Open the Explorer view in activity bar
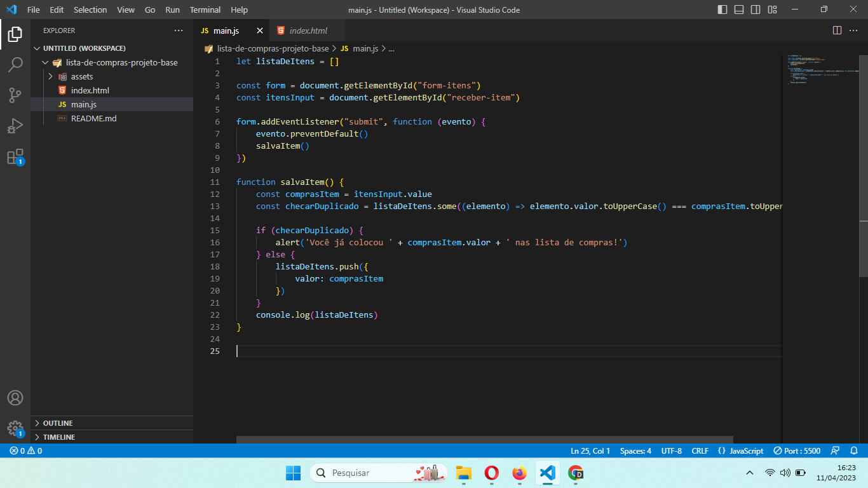Viewport: 868px width, 488px height. [x=15, y=34]
